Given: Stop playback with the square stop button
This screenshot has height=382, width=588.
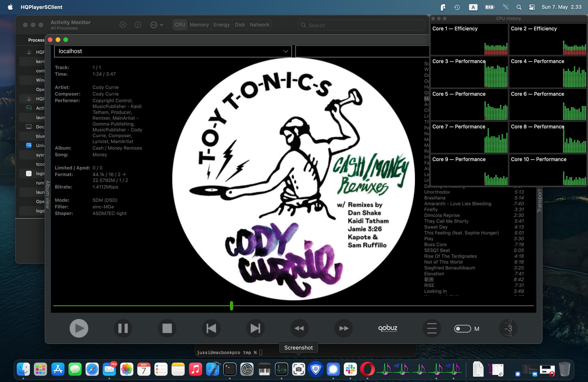Looking at the screenshot, I should (167, 328).
